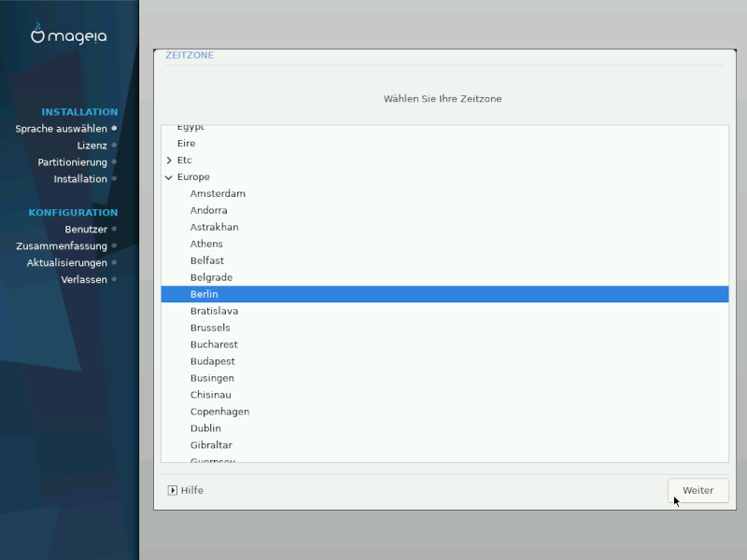Select Copenhagen timezone entry
Image resolution: width=747 pixels, height=560 pixels.
point(219,413)
